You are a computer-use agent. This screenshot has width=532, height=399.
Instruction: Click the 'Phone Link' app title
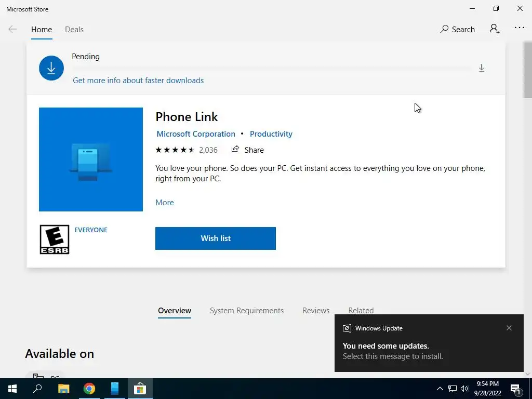(187, 117)
